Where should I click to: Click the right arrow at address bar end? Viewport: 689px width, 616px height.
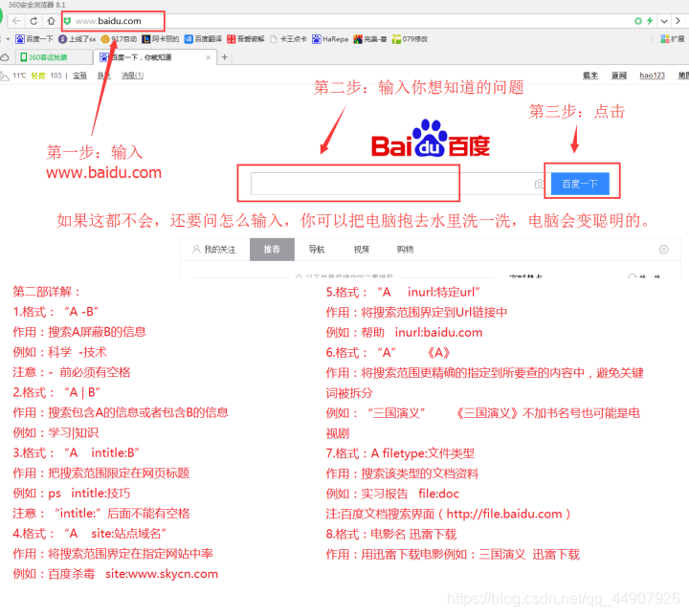click(x=678, y=21)
